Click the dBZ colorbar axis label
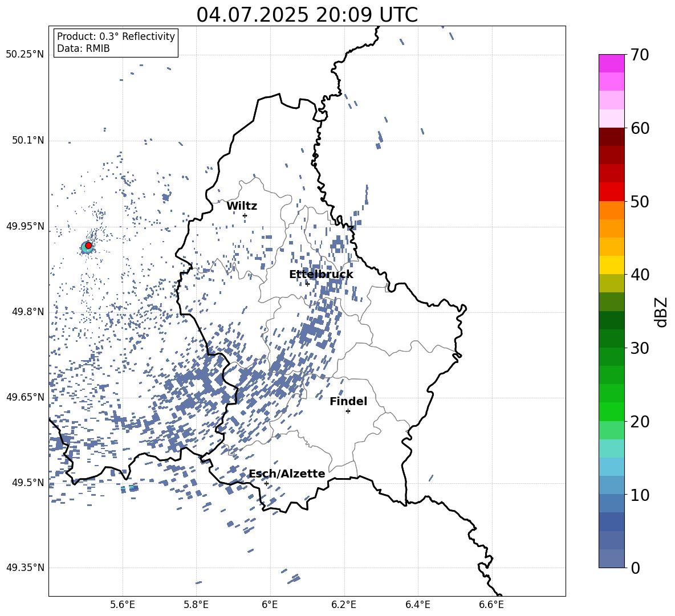The height and width of the screenshot is (616, 675). 661,312
